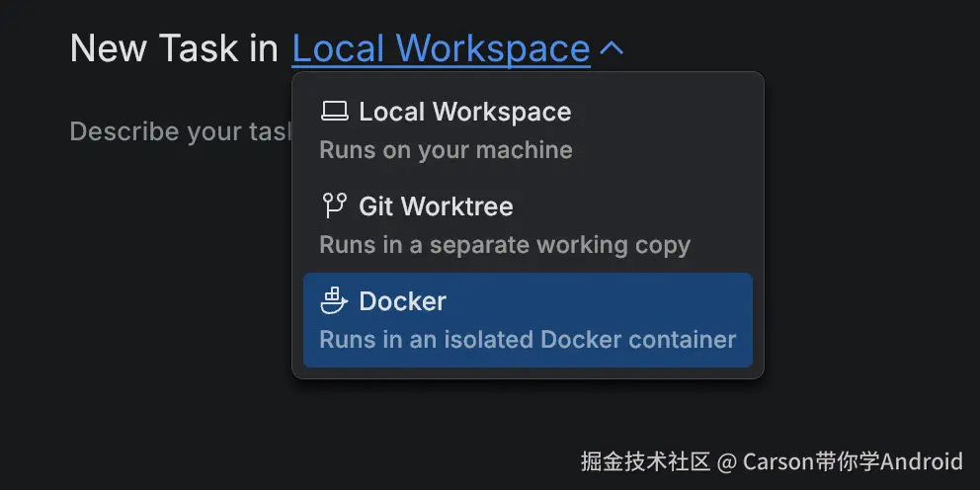Focus the 'Describe your task' input field
Image resolution: width=980 pixels, height=490 pixels.
click(181, 131)
